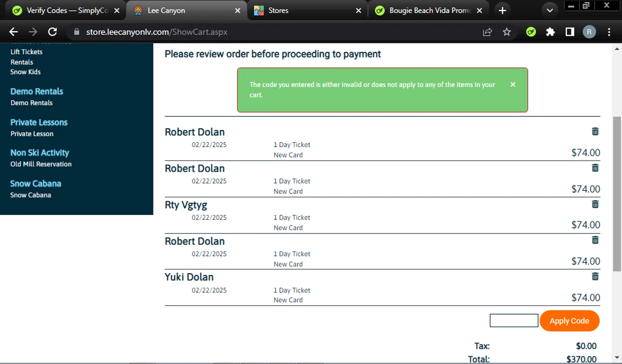Go back using browser back arrow
This screenshot has width=622, height=364.
(x=13, y=32)
